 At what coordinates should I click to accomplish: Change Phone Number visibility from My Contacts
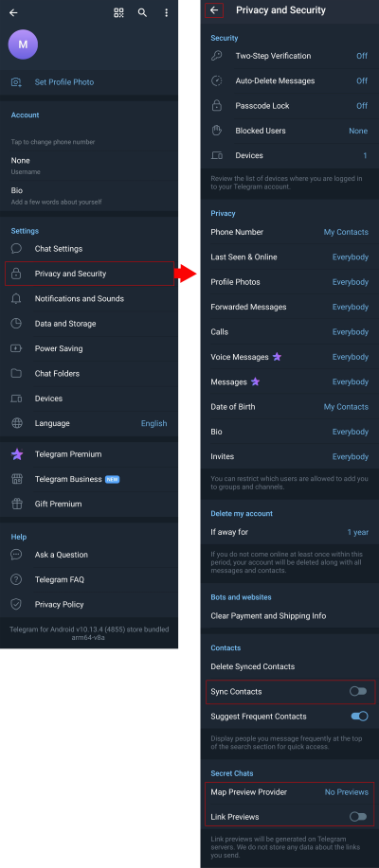pos(346,232)
